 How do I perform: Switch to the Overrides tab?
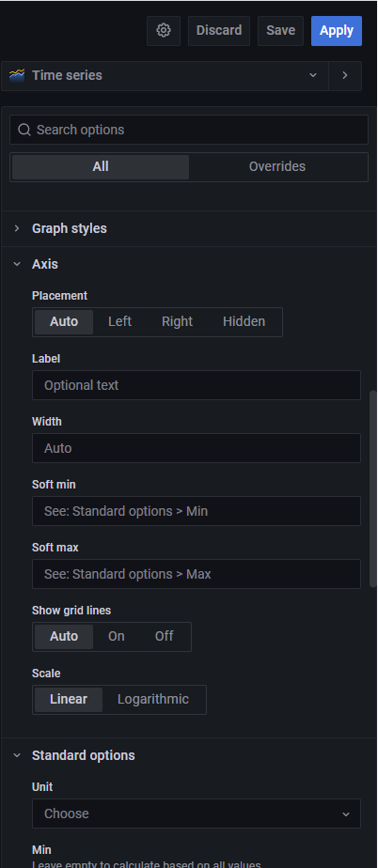coord(277,166)
